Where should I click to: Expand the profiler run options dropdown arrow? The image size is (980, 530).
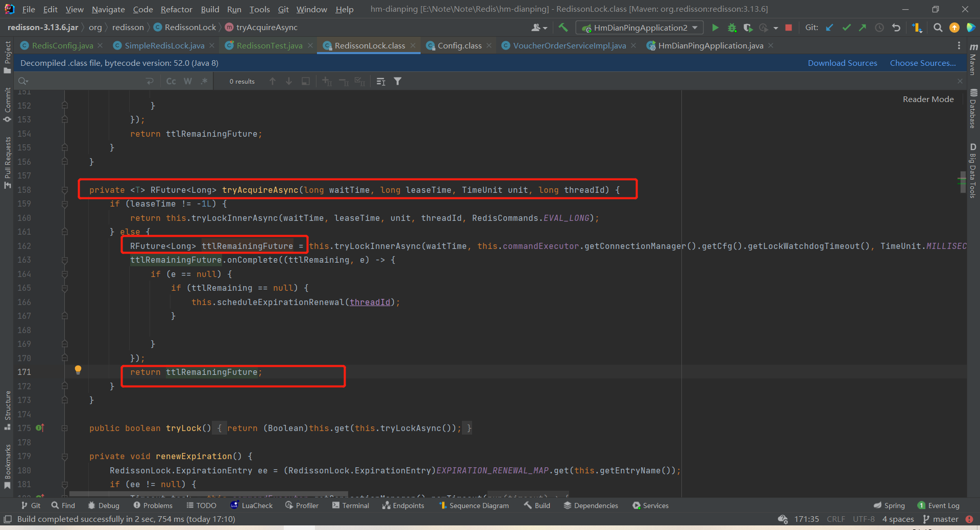tap(775, 28)
